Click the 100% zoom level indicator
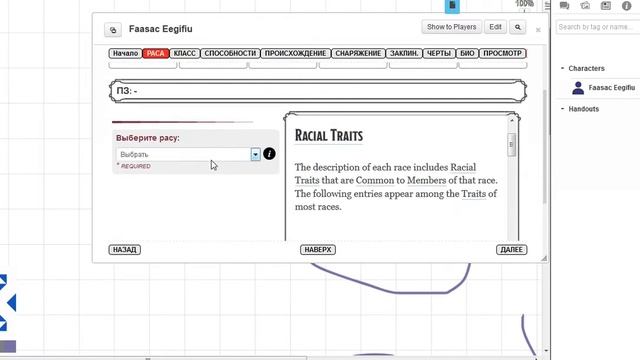 [524, 4]
